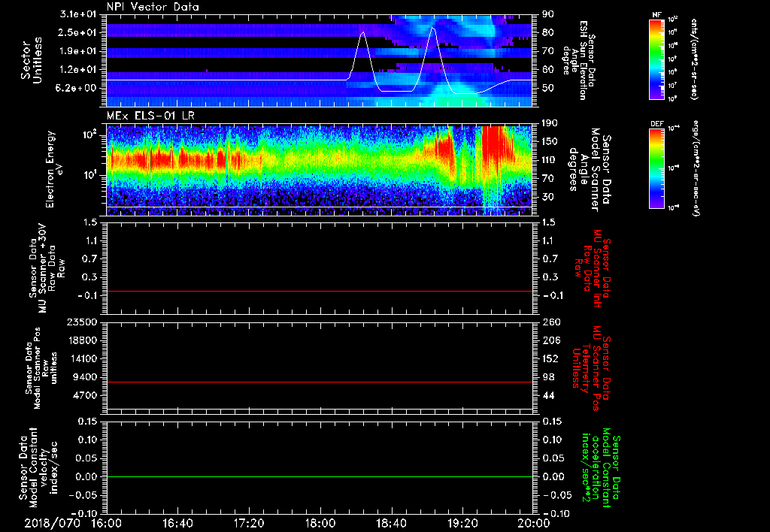This screenshot has width=770, height=532.
Task: Click the red "MU Scanner Inh Raw Data" title
Action: [593, 268]
